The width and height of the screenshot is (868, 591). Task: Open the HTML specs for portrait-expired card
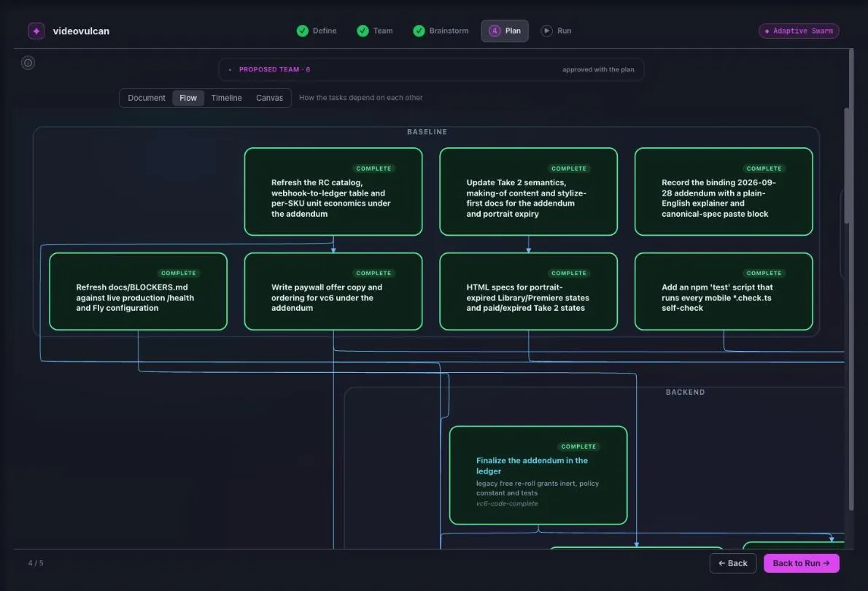(x=529, y=291)
